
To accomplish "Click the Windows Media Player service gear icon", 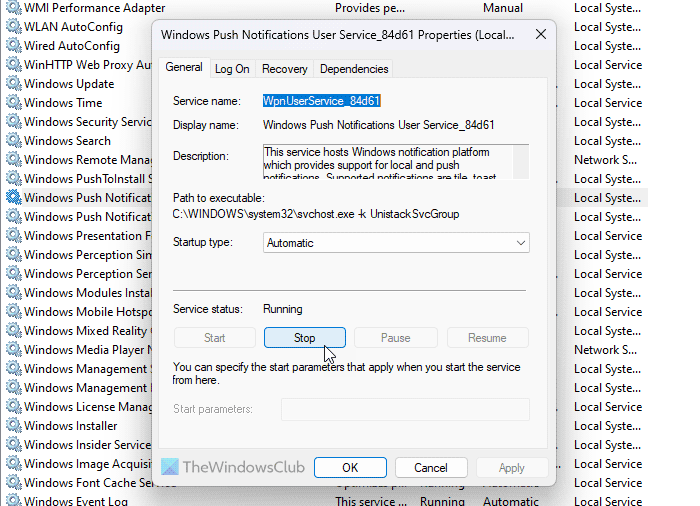I will [x=14, y=350].
